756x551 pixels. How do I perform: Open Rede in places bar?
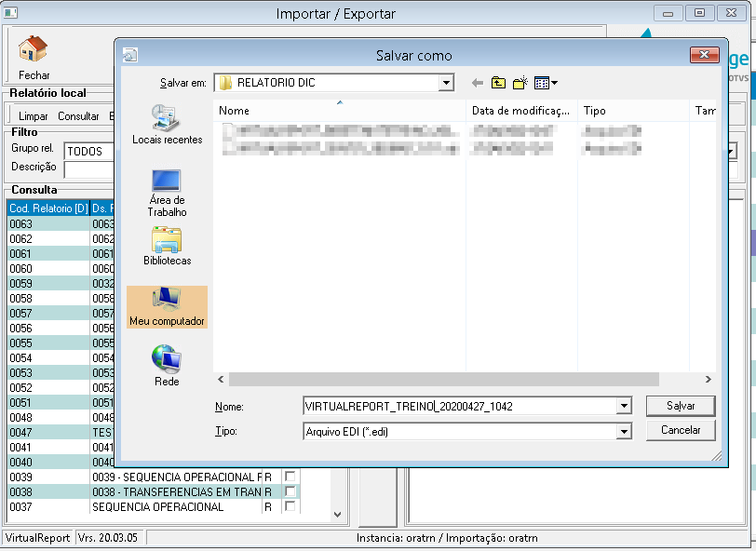(x=167, y=366)
